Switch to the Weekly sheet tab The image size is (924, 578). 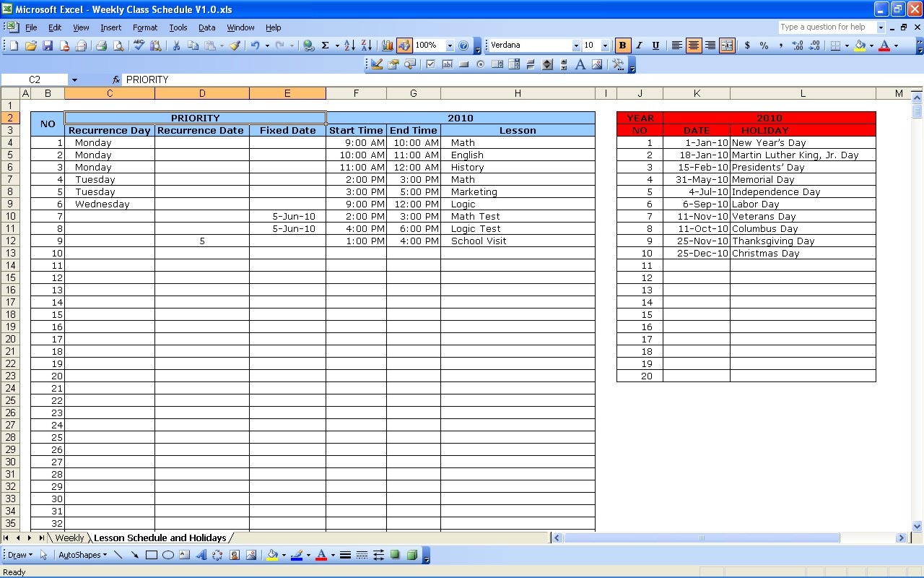click(x=69, y=538)
